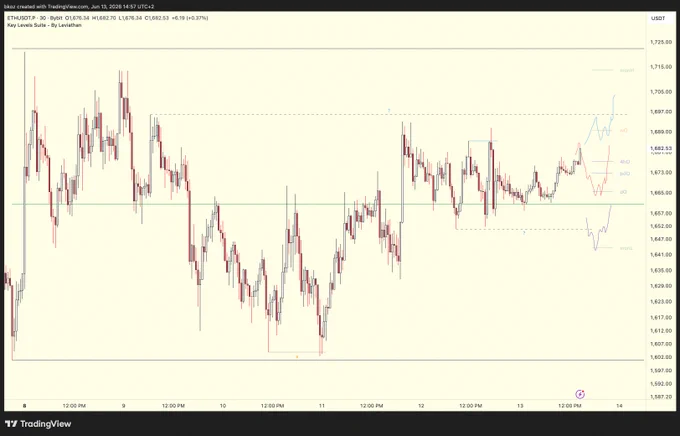The height and width of the screenshot is (436, 680).
Task: Click the 1,617.00 price axis label
Action: click(661, 317)
